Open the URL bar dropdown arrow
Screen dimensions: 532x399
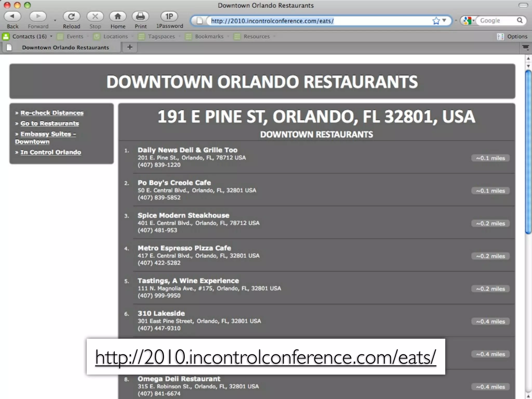444,20
